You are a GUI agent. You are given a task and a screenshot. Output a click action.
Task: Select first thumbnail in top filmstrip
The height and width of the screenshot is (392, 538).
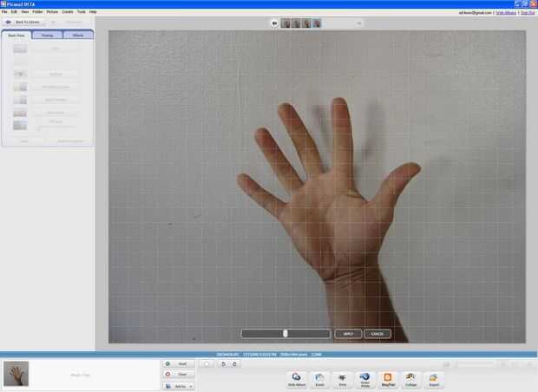[x=285, y=23]
